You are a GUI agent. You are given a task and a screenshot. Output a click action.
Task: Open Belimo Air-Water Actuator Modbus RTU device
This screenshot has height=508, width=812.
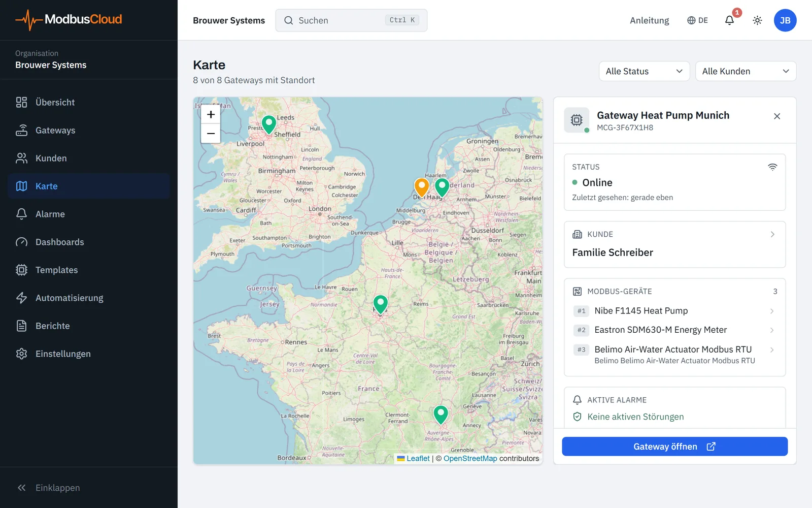674,355
